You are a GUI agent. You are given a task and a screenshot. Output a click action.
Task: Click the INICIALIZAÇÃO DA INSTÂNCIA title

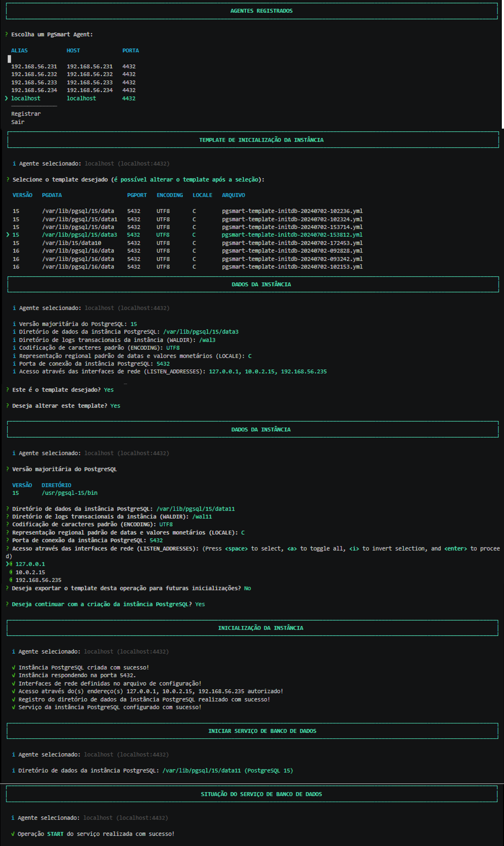[x=260, y=628]
